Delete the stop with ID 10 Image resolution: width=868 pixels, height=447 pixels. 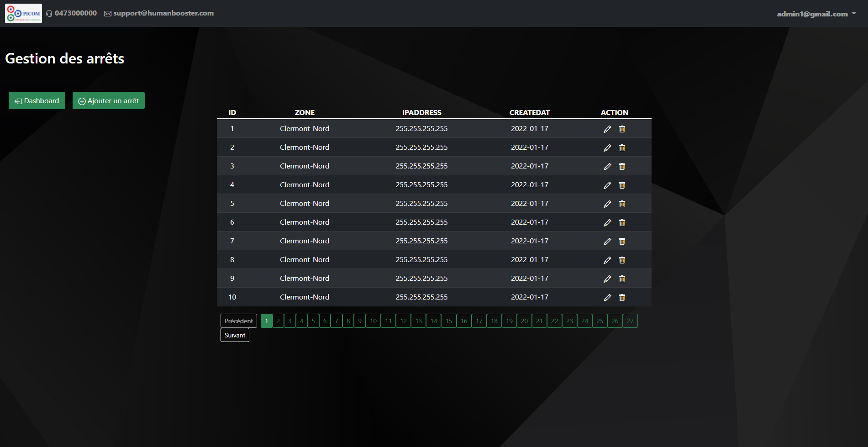[x=622, y=298]
